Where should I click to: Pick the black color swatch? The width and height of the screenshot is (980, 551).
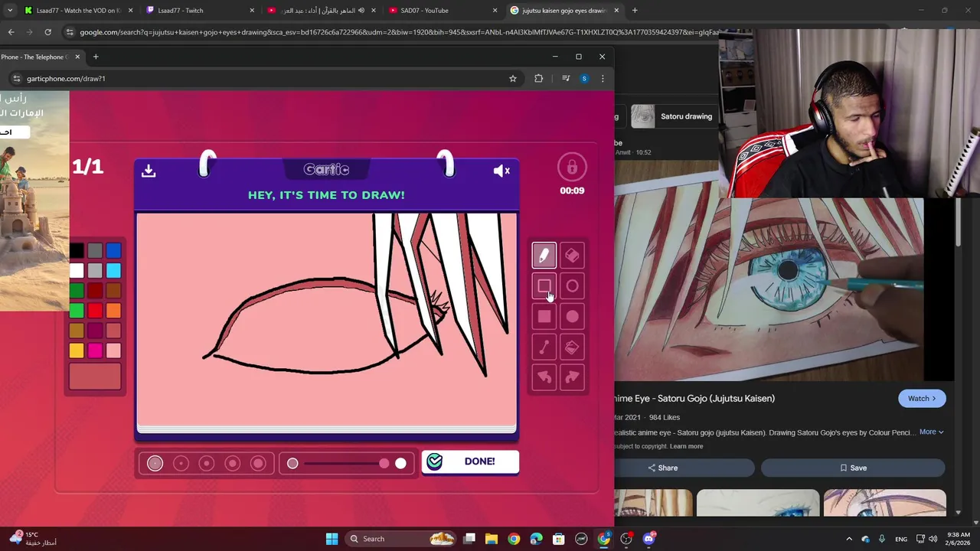click(77, 250)
